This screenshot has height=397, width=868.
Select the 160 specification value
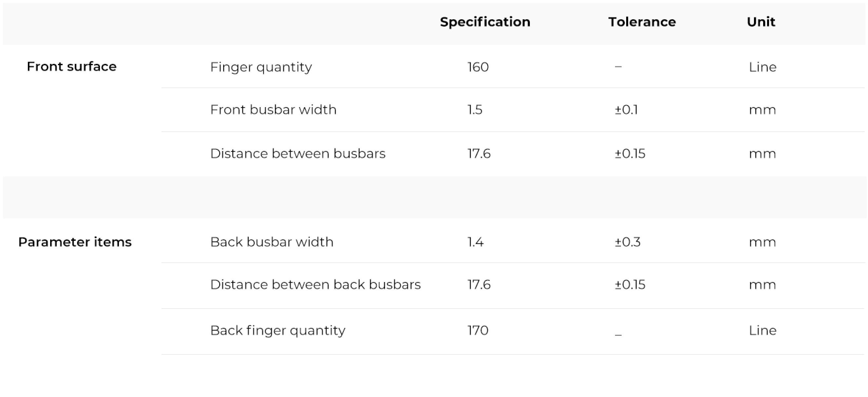pyautogui.click(x=478, y=67)
